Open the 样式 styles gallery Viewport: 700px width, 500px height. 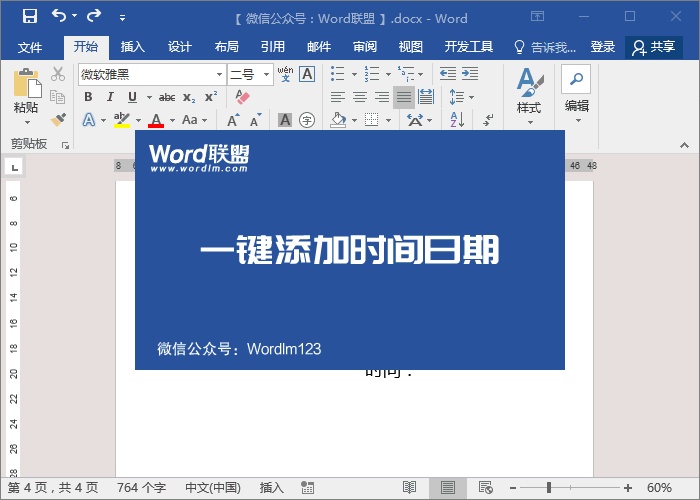click(529, 96)
